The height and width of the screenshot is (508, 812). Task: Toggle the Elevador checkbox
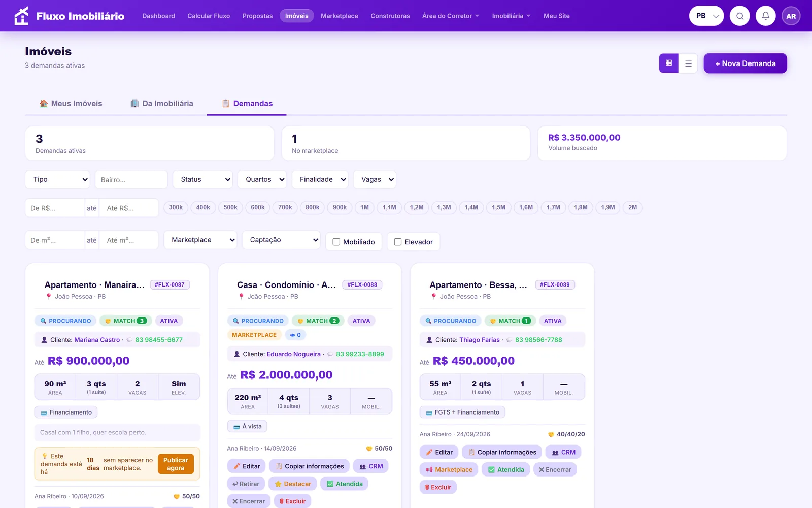[398, 242]
